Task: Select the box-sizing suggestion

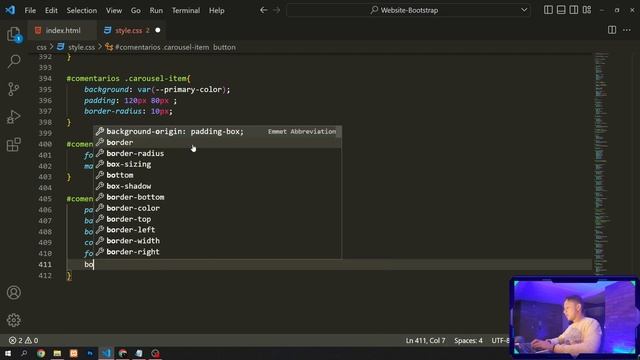Action: pyautogui.click(x=217, y=164)
